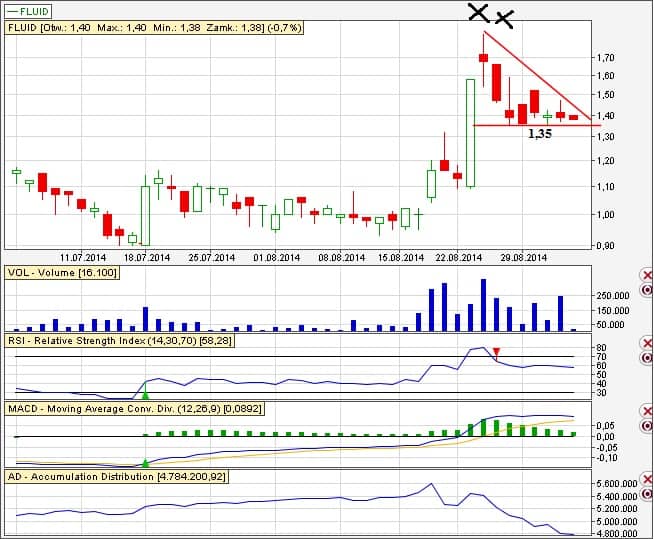654x539 pixels.
Task: Click red sell arrow on RSI chart
Action: [497, 351]
